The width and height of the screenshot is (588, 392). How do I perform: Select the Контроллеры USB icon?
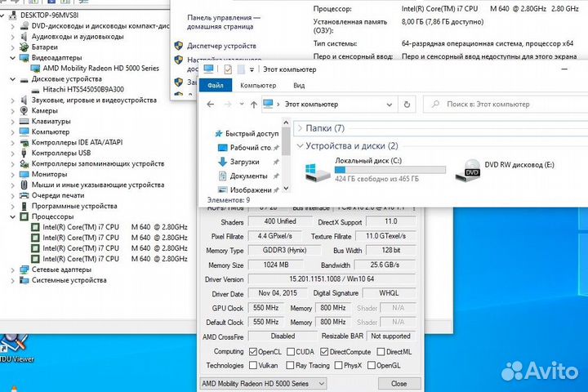click(24, 153)
